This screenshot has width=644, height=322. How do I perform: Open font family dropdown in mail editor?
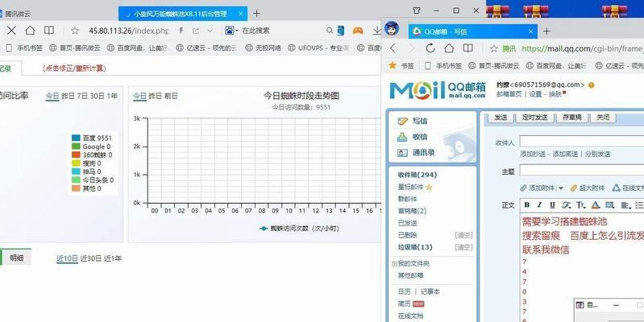coord(567,205)
